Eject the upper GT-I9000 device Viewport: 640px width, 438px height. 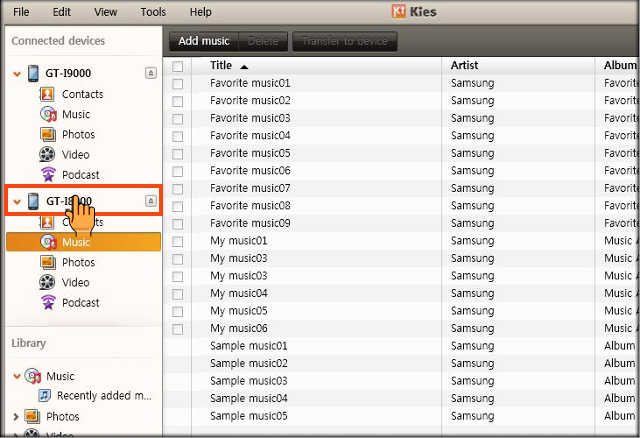tap(151, 73)
